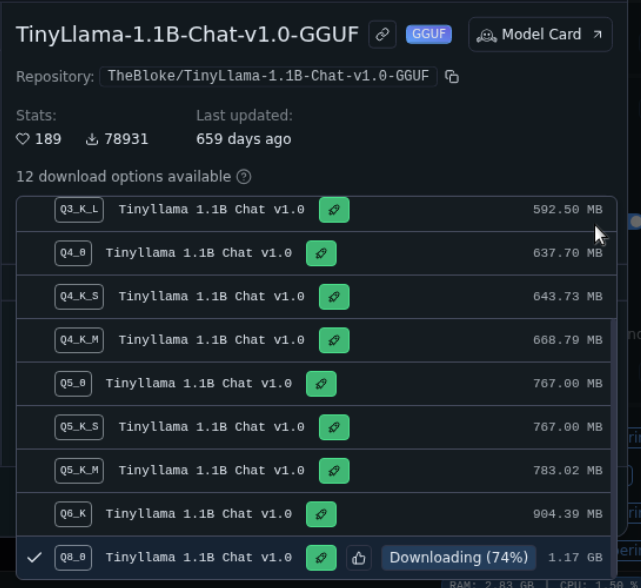Click the heart likes count 189
Image resolution: width=641 pixels, height=588 pixels.
click(x=39, y=139)
